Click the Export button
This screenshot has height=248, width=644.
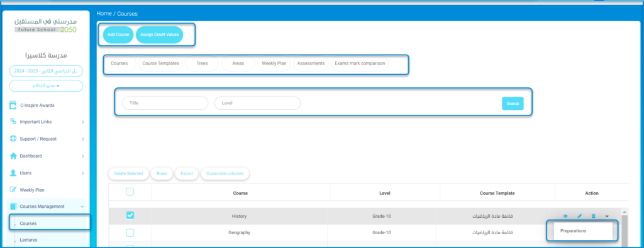click(x=186, y=173)
